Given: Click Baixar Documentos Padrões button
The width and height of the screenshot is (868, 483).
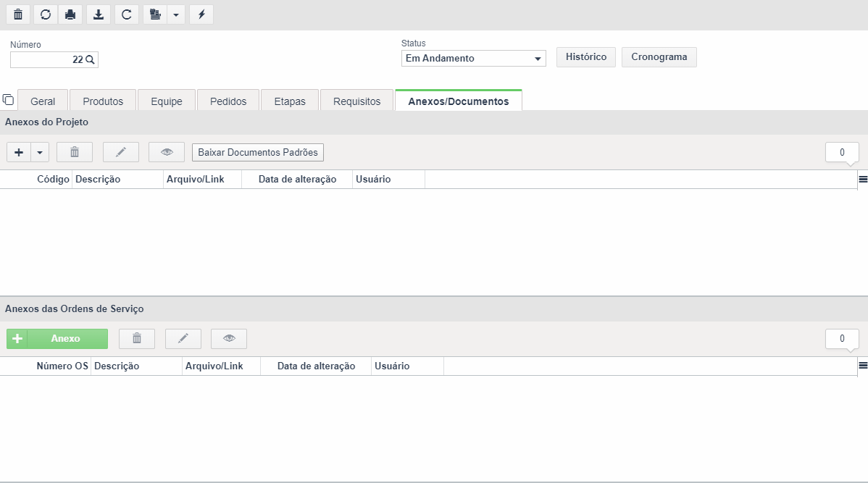Looking at the screenshot, I should pos(258,152).
